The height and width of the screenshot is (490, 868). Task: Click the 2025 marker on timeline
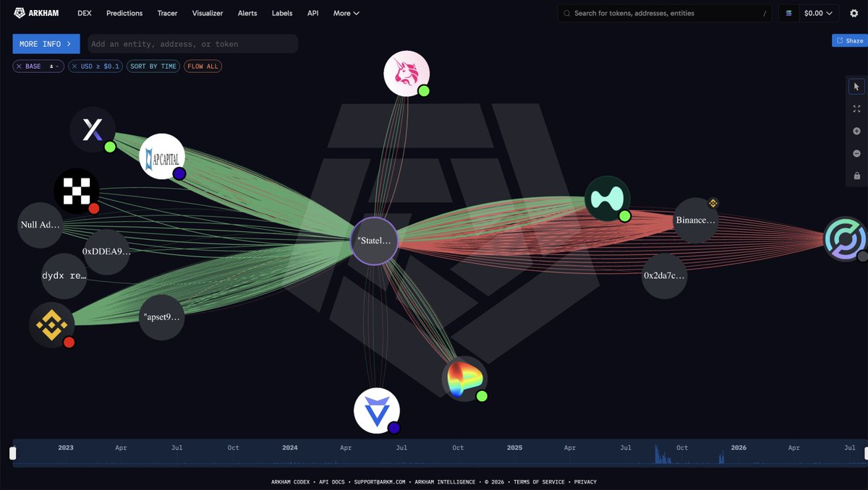pos(514,448)
